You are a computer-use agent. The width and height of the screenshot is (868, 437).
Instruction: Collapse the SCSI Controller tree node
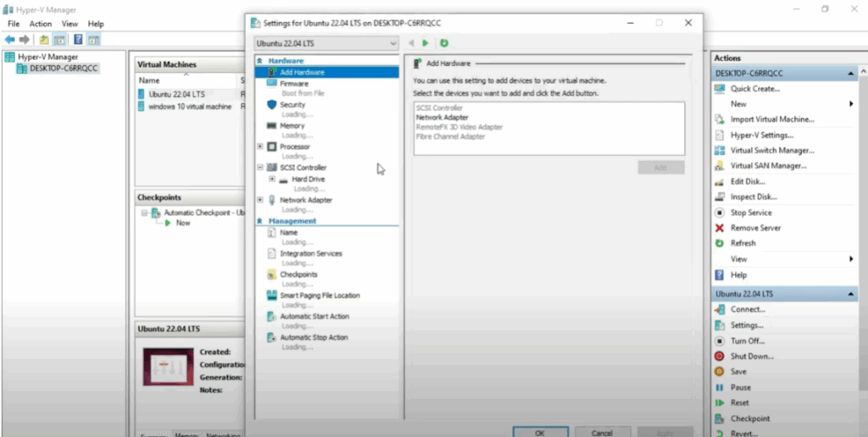[x=260, y=168]
